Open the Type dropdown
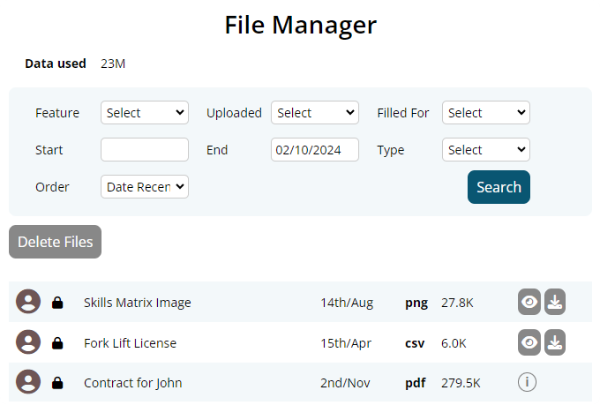 (x=486, y=150)
